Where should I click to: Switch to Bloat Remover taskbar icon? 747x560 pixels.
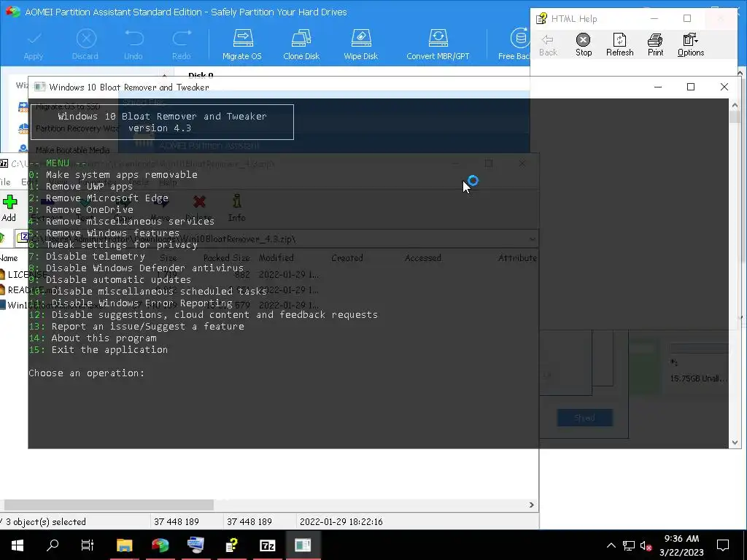point(303,545)
